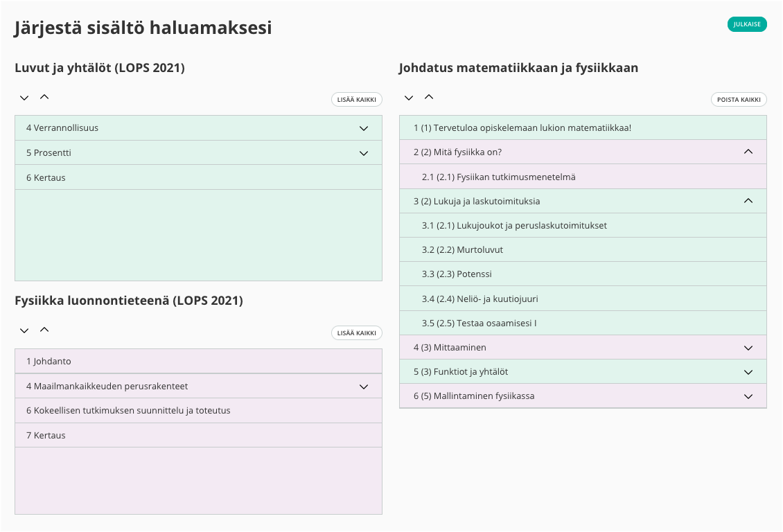Collapse all icon under Luvut ja yhtälöt

(44, 97)
